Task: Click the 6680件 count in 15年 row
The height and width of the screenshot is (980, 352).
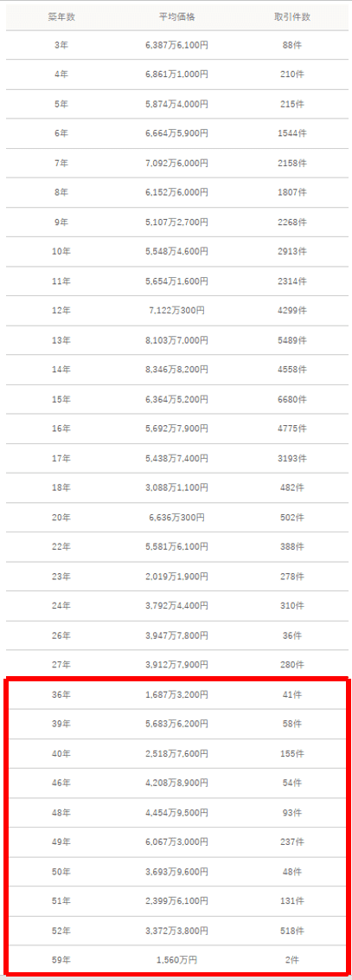Action: coord(292,399)
